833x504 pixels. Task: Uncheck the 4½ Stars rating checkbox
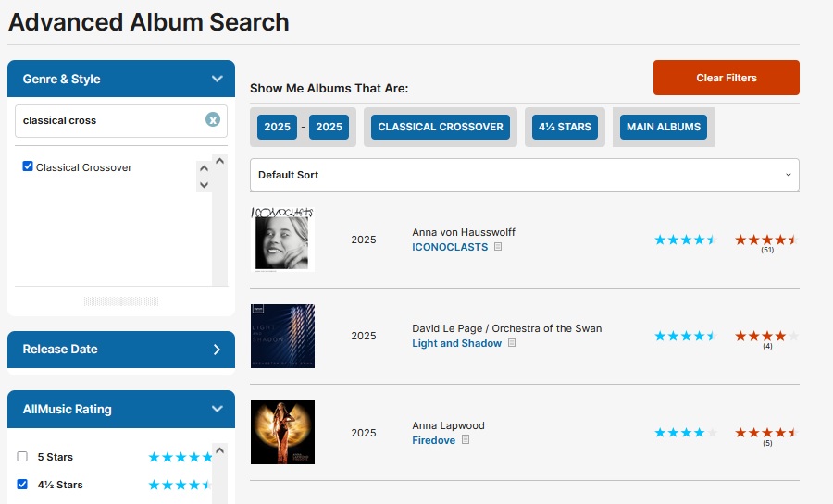click(x=22, y=484)
